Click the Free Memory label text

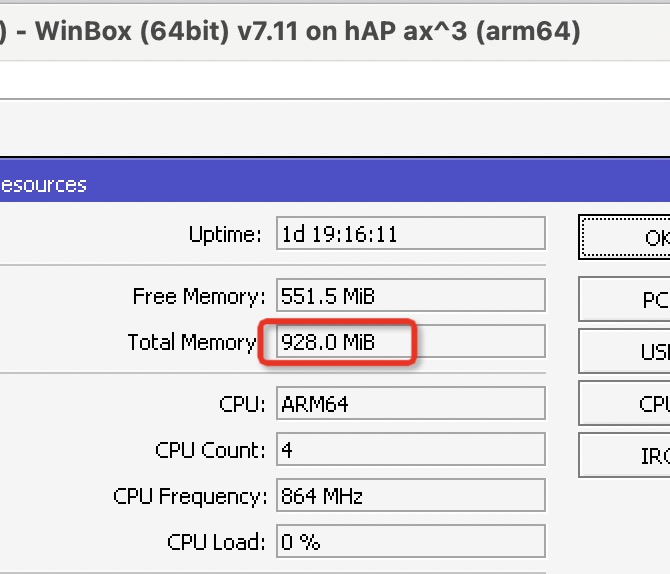click(199, 296)
